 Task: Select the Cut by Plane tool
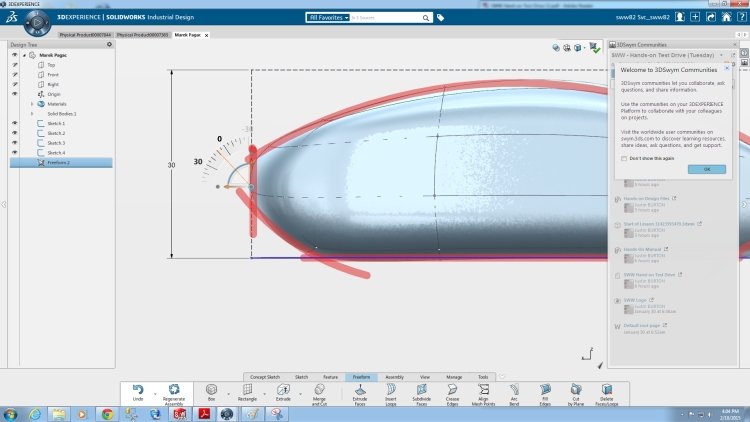pos(576,392)
